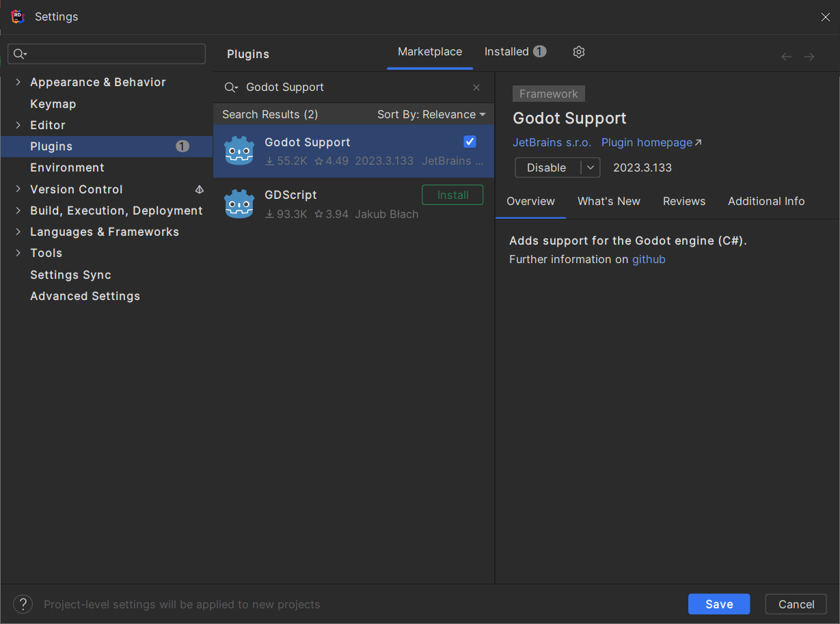Open the Plugin homepage link
The width and height of the screenshot is (840, 624).
click(x=651, y=143)
